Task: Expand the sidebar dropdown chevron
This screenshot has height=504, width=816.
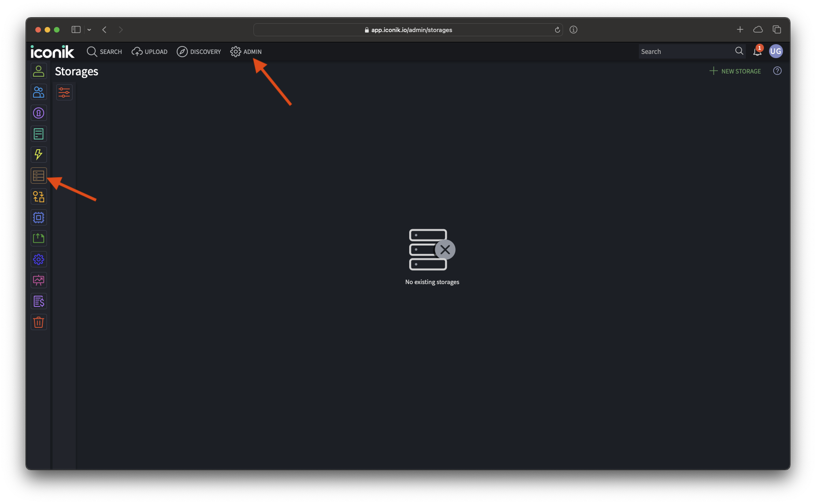Action: 89,30
